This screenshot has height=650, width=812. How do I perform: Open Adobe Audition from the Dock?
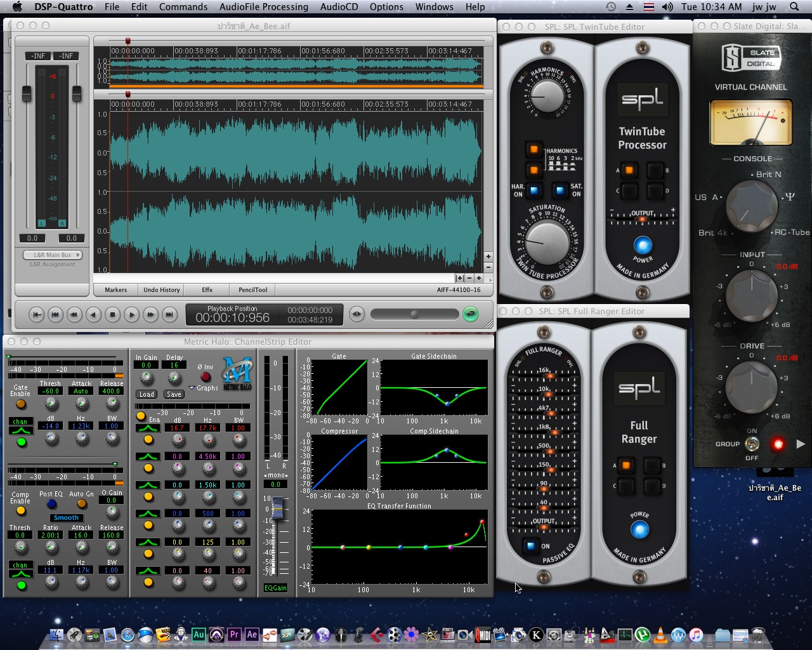point(199,634)
